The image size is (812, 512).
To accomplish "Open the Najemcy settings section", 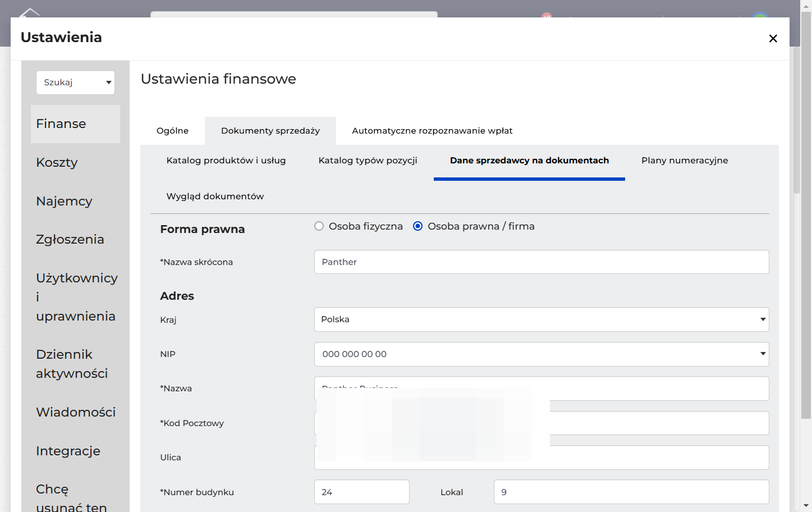I will coord(64,201).
